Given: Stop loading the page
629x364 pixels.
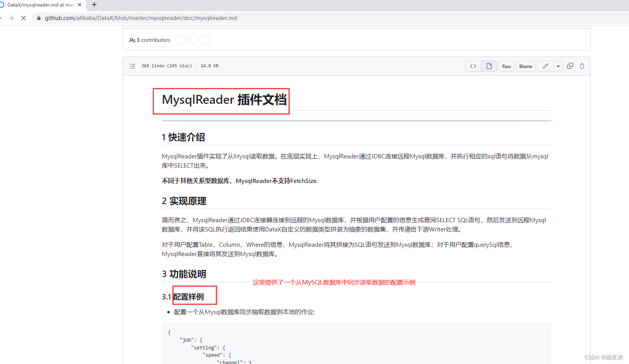Looking at the screenshot, I should (23, 18).
